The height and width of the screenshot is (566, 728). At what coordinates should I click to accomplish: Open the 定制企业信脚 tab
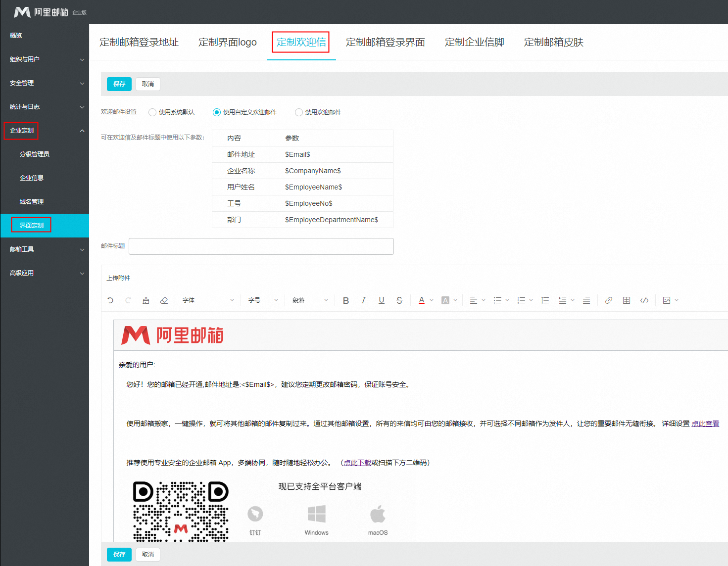pos(474,42)
